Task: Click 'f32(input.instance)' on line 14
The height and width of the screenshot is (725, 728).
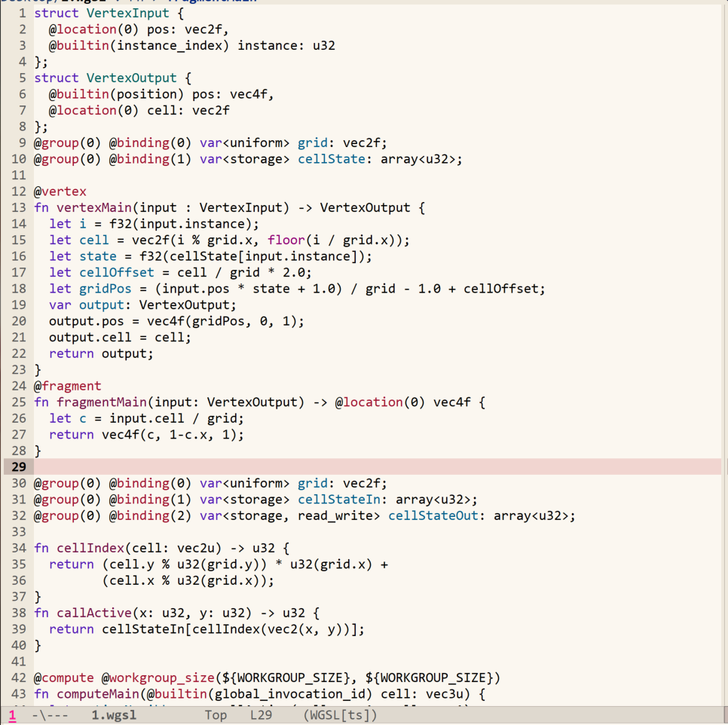Action: pyautogui.click(x=181, y=224)
